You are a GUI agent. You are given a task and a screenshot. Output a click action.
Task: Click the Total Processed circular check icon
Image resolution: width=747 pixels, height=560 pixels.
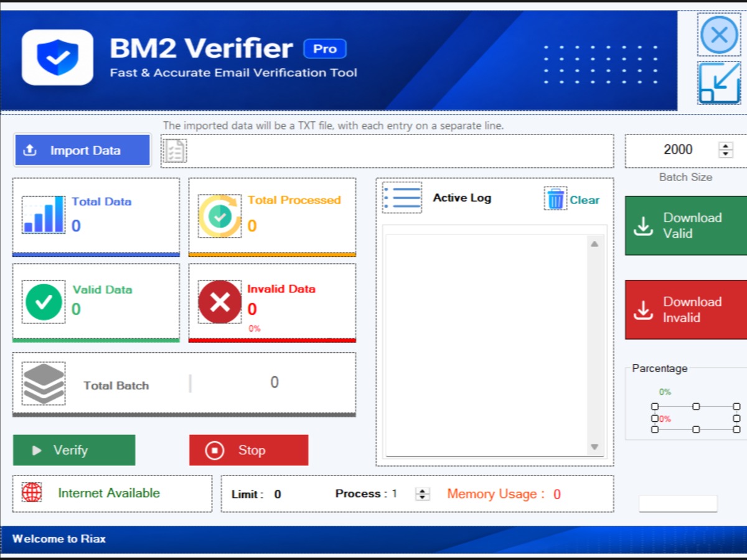(x=220, y=216)
